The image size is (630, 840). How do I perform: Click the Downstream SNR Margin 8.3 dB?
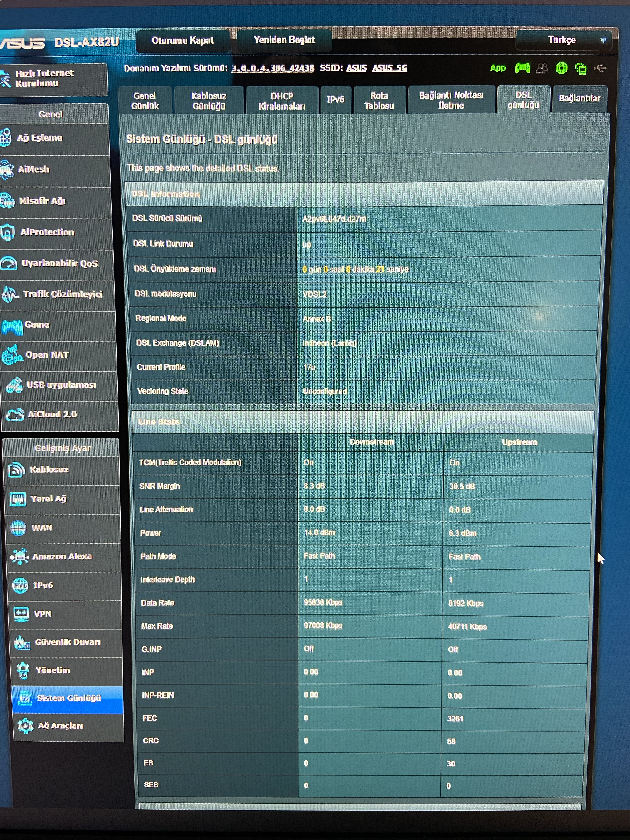click(314, 486)
